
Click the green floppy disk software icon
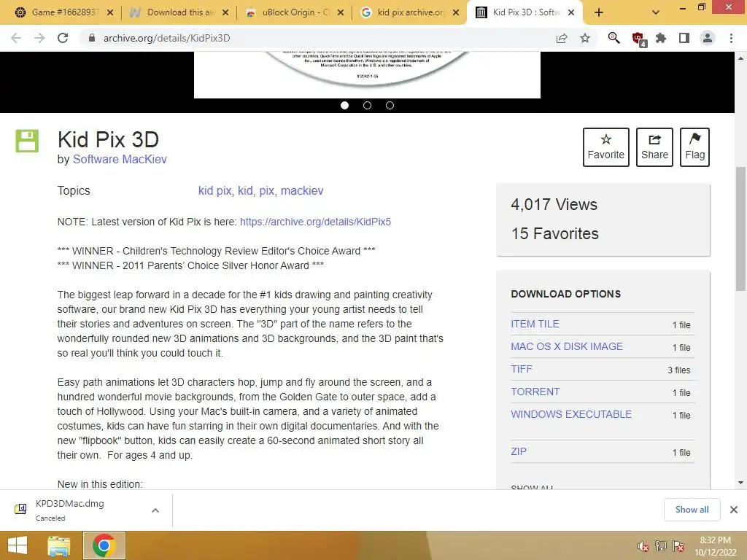point(27,141)
